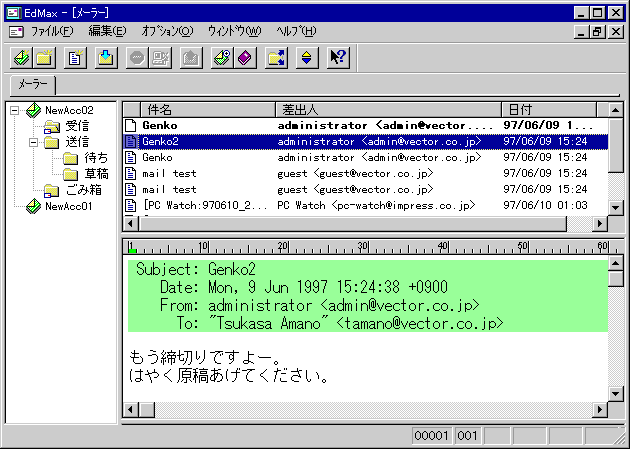This screenshot has width=630, height=449.
Task: Click the NewAcc01 account envelope icon
Action: [33, 206]
